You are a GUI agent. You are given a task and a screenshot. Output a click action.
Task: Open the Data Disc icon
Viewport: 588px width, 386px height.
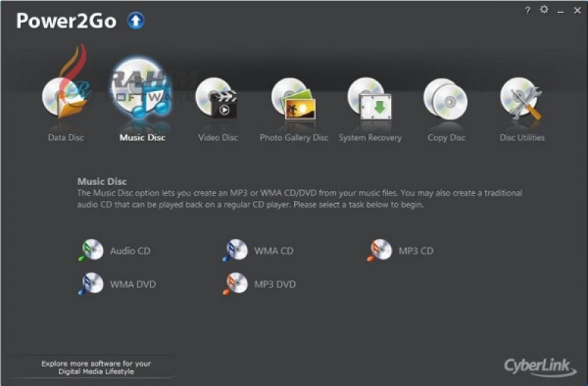(x=66, y=99)
